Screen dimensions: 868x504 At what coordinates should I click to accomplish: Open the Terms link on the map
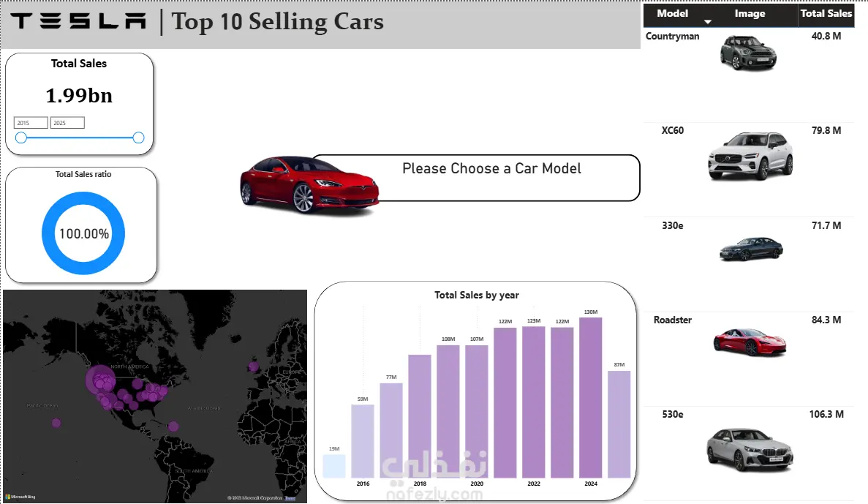point(290,498)
